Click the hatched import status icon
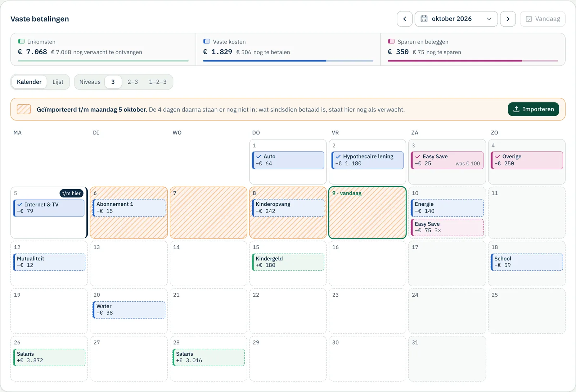576x392 pixels. click(24, 109)
